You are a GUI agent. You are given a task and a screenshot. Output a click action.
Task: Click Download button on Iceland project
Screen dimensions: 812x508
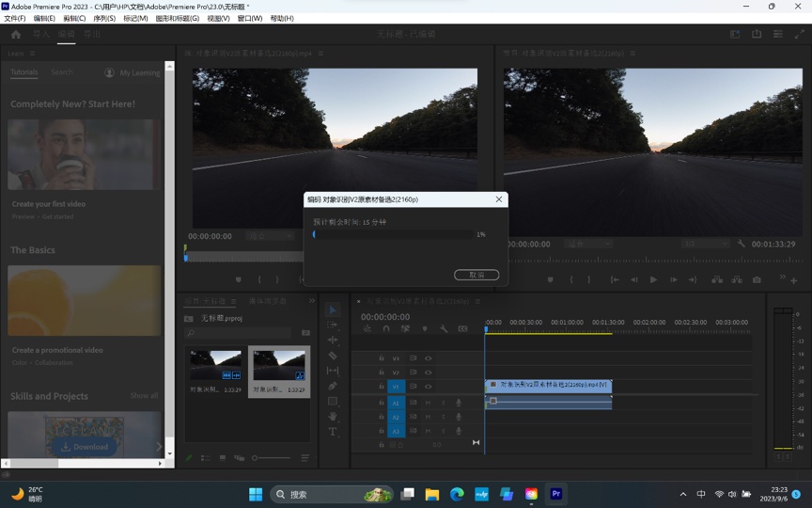click(84, 447)
